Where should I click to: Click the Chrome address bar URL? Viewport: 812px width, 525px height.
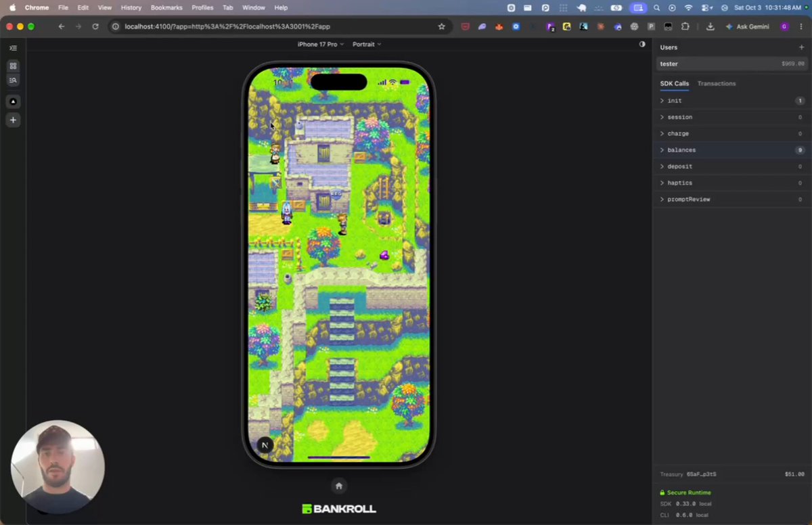(227, 26)
